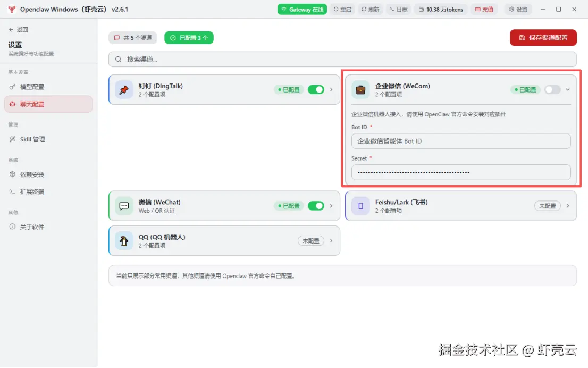Turn off the WeChat channel toggle
The image size is (588, 368).
(316, 206)
